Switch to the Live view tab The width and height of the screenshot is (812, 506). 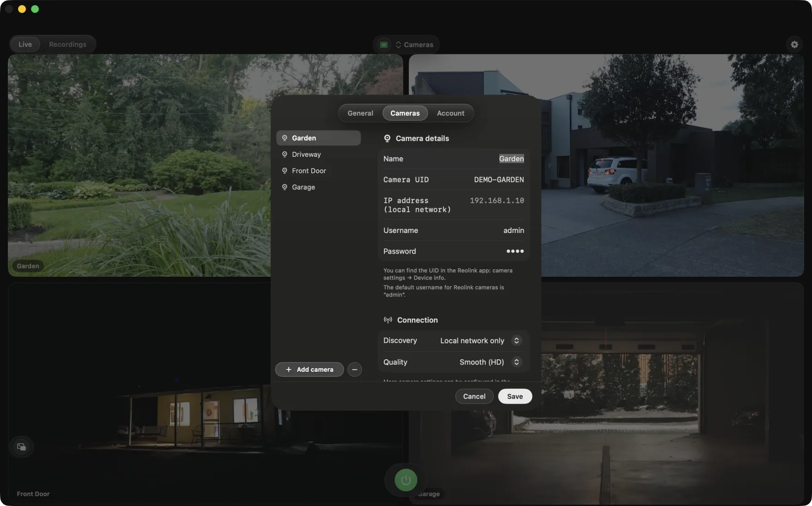click(x=25, y=44)
